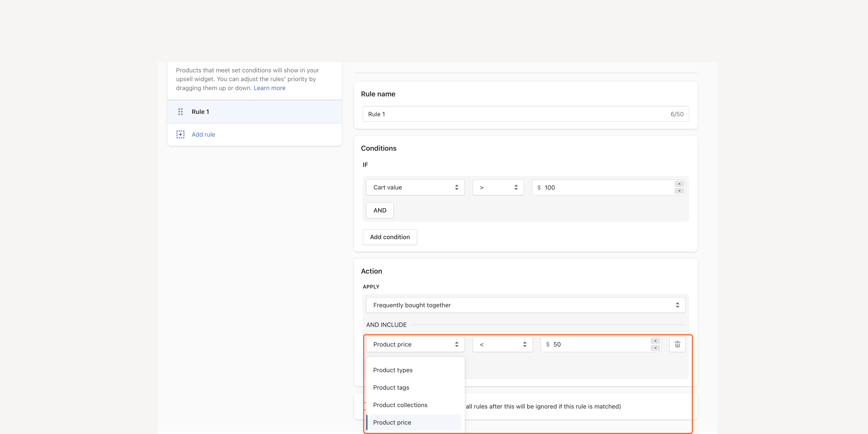Select Rule 1 in the rules list
The height and width of the screenshot is (434, 868).
(254, 111)
